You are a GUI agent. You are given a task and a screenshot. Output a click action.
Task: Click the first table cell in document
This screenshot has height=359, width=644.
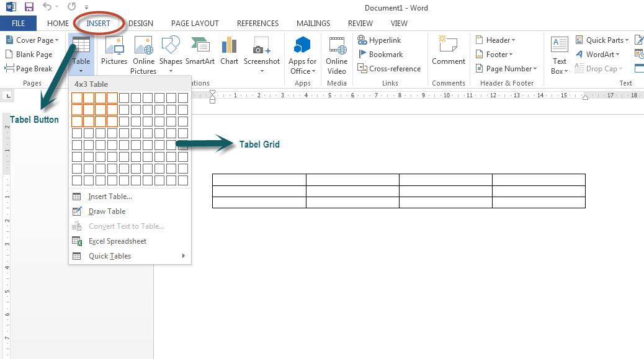pos(259,180)
